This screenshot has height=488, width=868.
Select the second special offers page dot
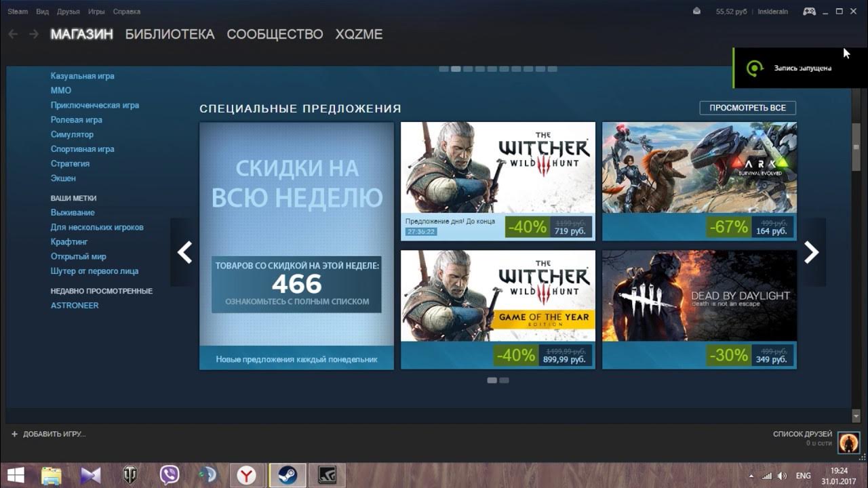coord(504,380)
